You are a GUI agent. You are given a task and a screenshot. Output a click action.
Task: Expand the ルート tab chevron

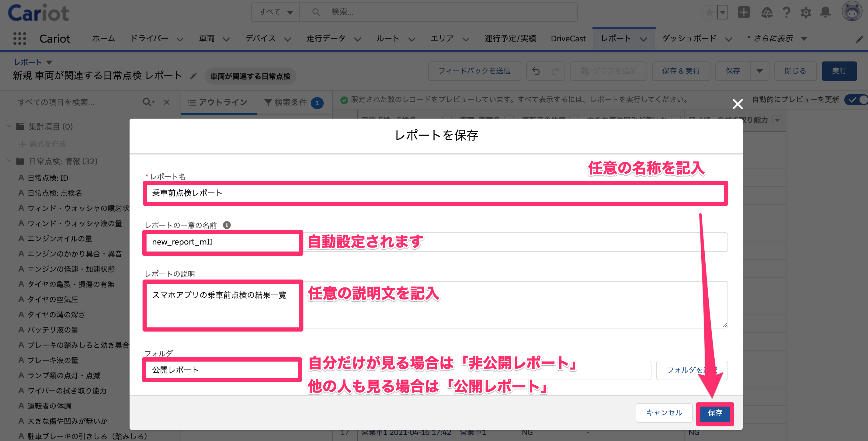point(411,40)
